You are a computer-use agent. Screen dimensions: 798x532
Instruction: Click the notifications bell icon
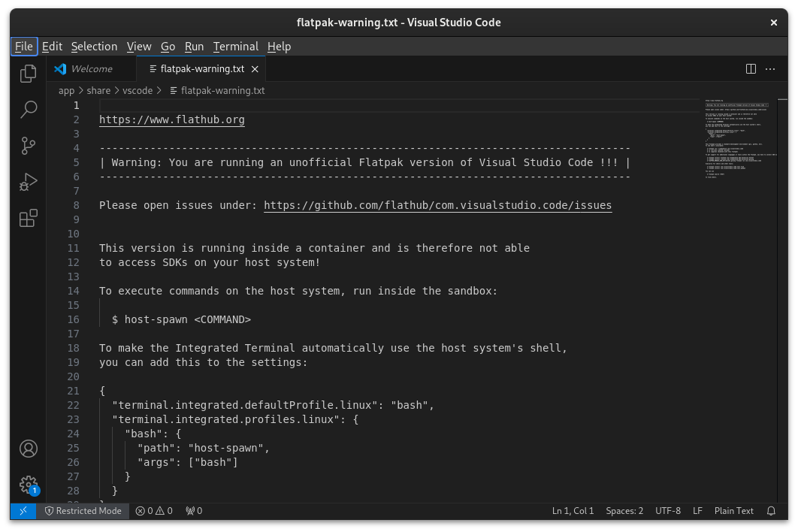771,511
